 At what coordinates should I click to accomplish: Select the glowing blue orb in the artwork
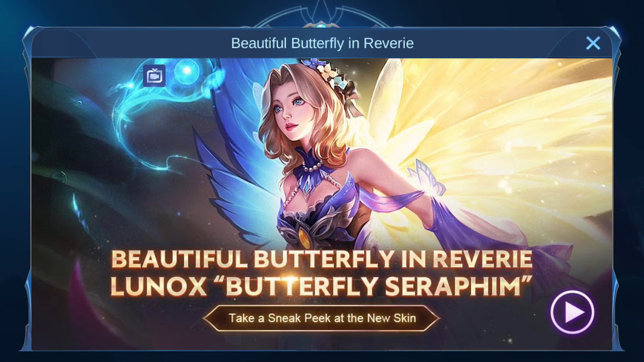[187, 71]
